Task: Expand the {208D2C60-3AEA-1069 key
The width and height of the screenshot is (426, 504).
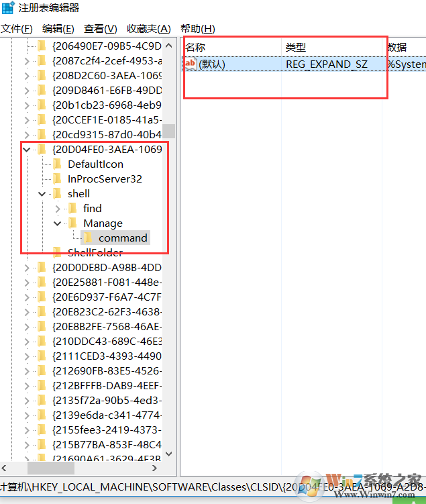Action: [x=27, y=76]
